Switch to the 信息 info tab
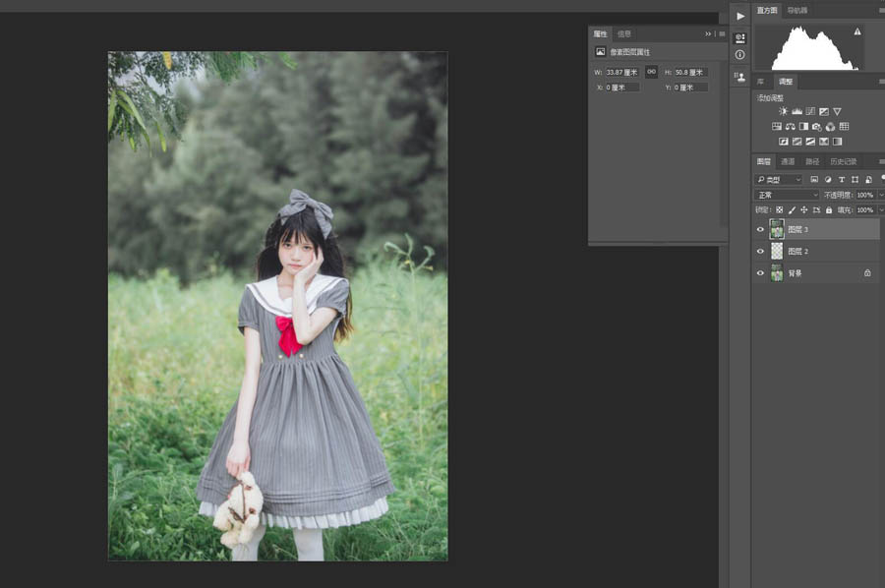The height and width of the screenshot is (588, 885). [623, 32]
